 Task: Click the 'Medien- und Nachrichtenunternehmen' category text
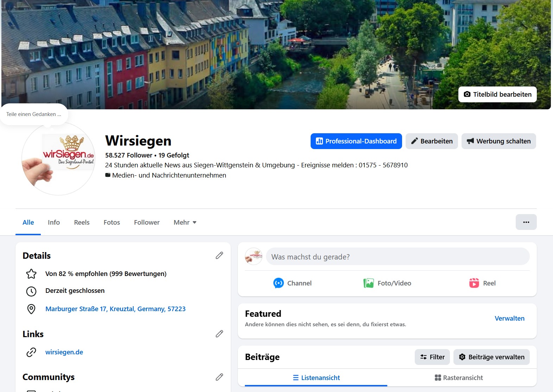(x=169, y=175)
